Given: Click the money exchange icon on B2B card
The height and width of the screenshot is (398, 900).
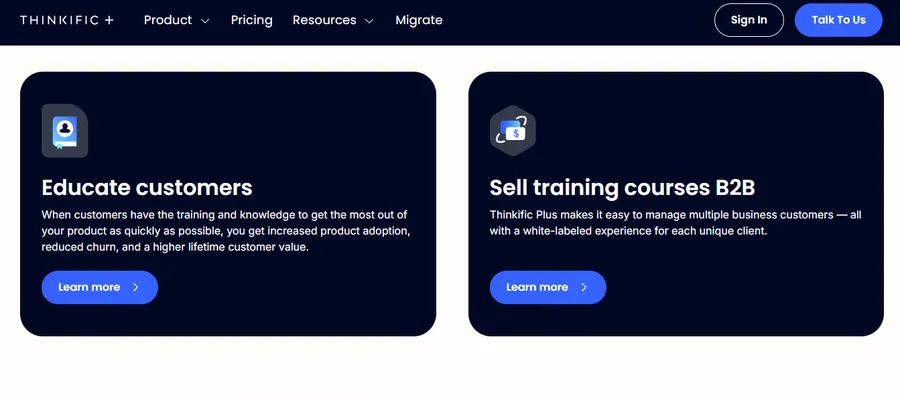Looking at the screenshot, I should tap(513, 131).
